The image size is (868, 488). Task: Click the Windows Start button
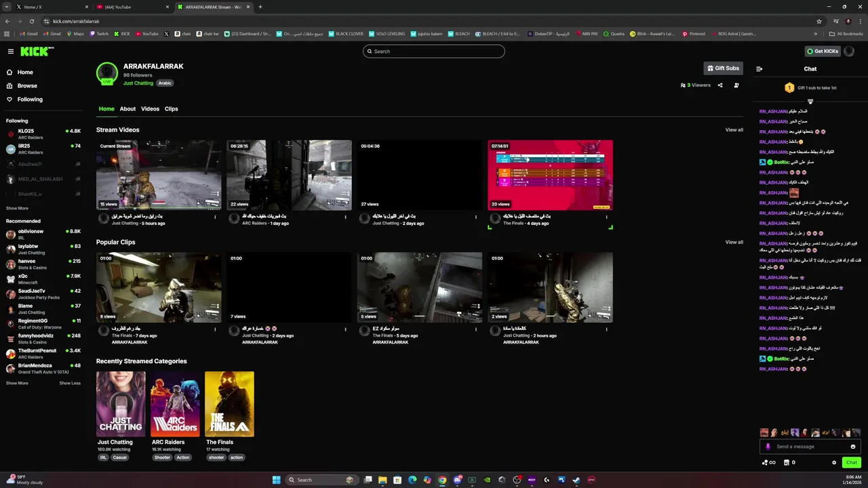276,480
